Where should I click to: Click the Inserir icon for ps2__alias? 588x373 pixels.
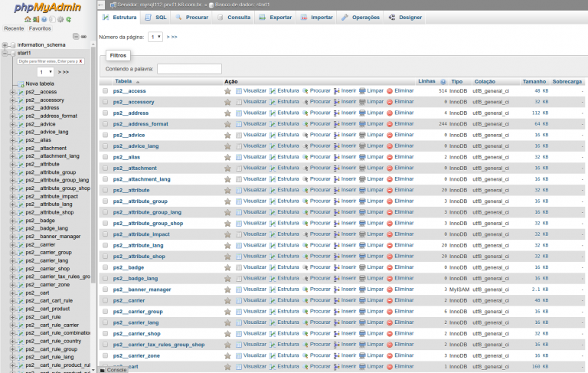coord(337,157)
